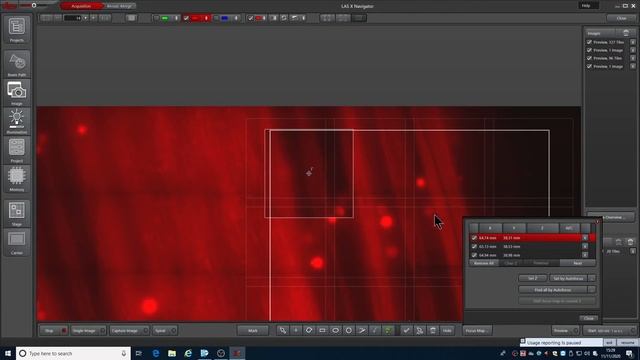Screen dimensions: 640x360
Task: Switch to the Acquisition tab
Action: coord(81,6)
